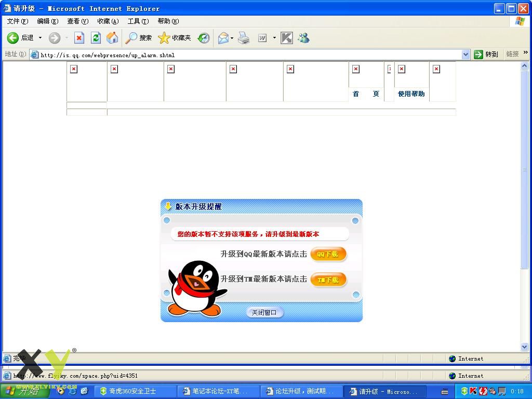Open the 帮助 menu
This screenshot has width=532, height=399.
pyautogui.click(x=168, y=21)
